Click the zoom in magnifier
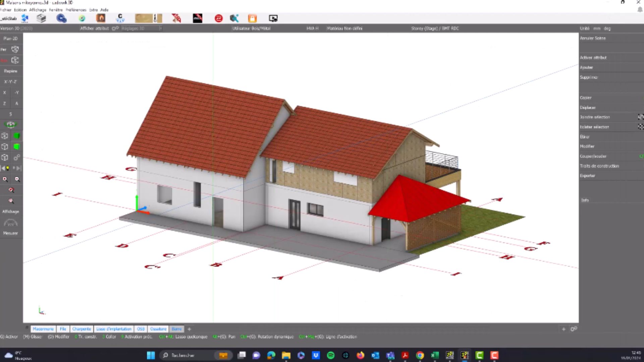 [x=5, y=179]
